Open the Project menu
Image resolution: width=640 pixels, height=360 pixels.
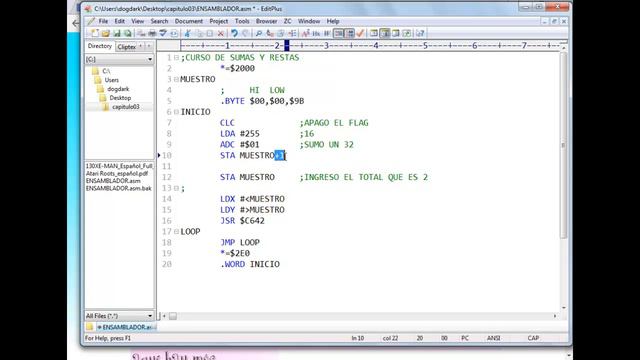[x=219, y=21]
